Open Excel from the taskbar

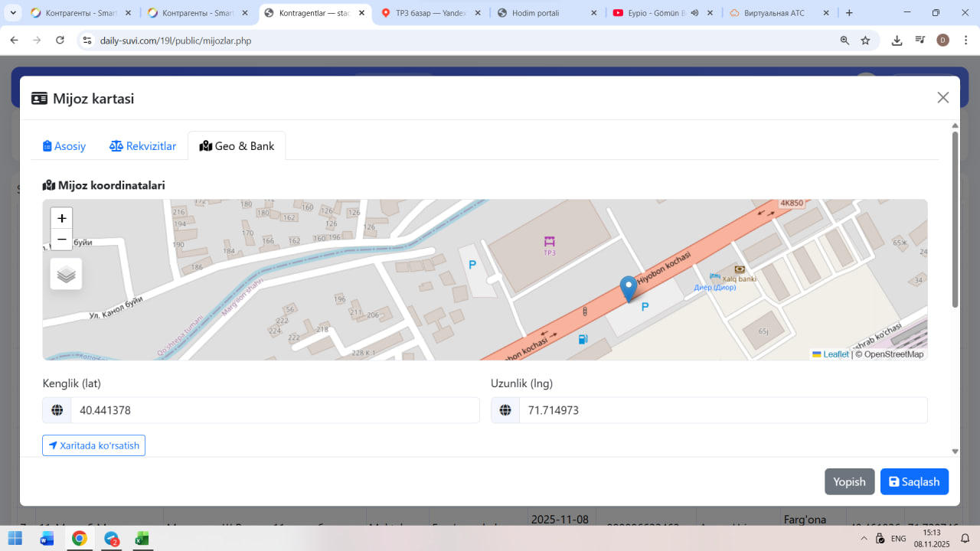point(142,539)
